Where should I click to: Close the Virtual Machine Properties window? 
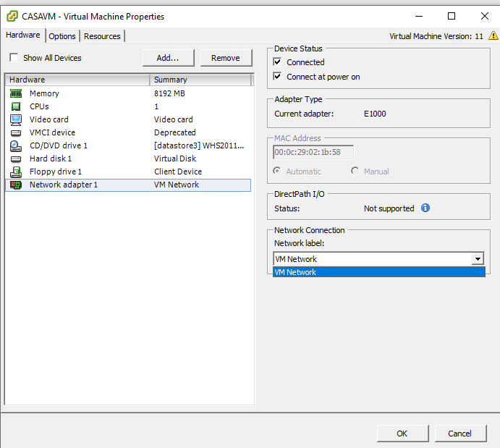485,16
